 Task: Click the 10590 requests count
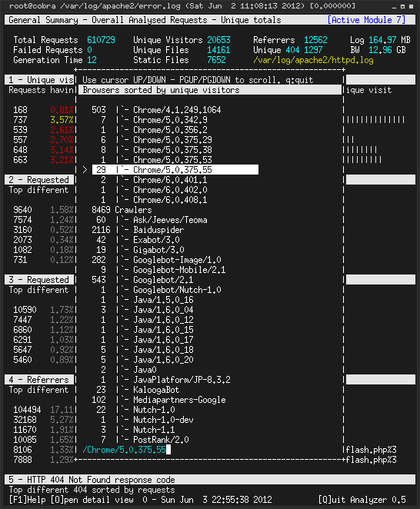(25, 310)
